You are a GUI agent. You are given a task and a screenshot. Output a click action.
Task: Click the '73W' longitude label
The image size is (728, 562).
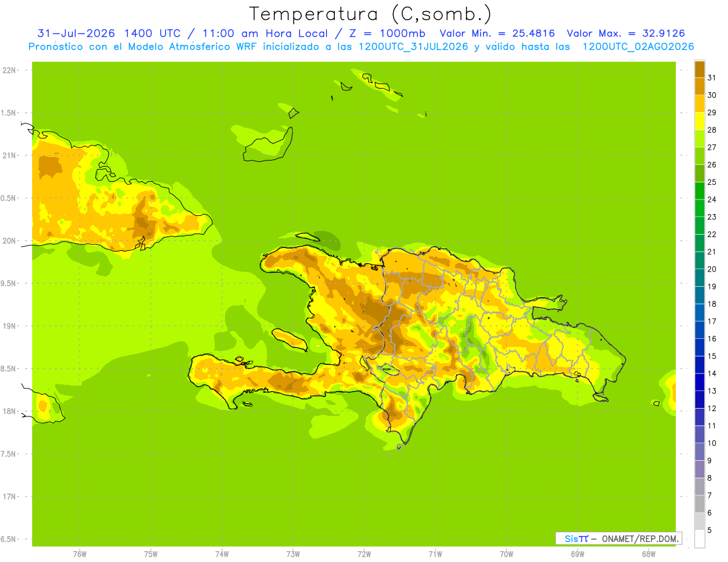(293, 554)
